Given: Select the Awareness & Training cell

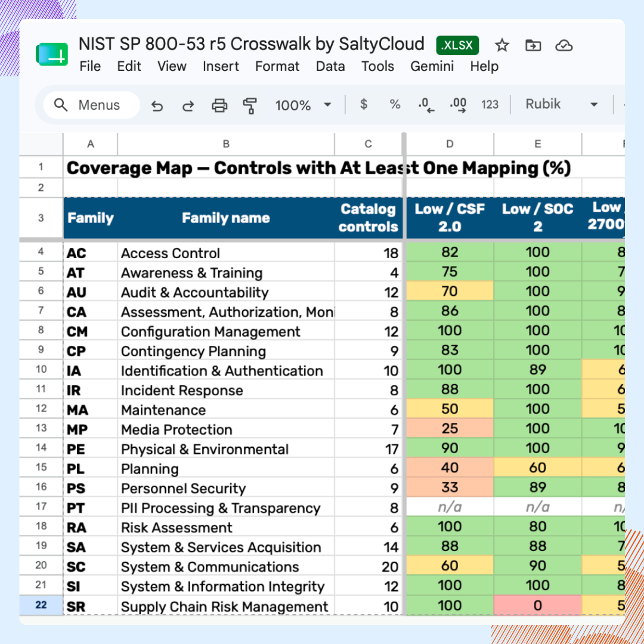Looking at the screenshot, I should click(226, 273).
